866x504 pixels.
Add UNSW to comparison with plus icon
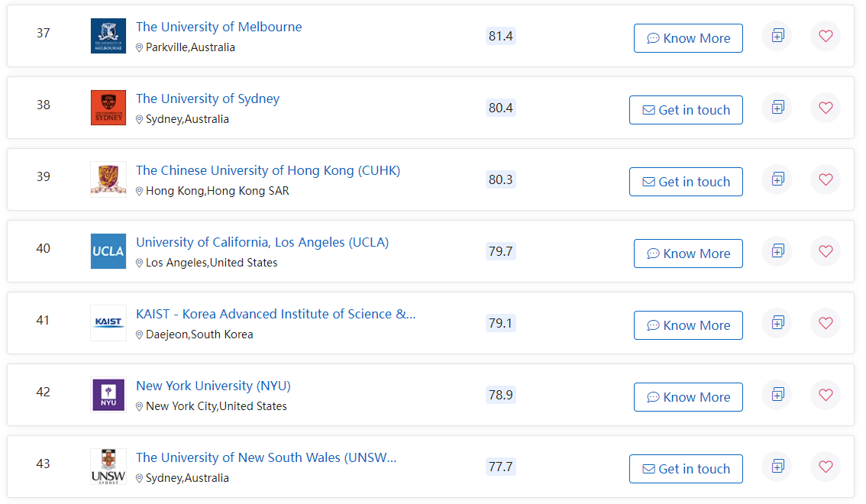click(x=777, y=467)
